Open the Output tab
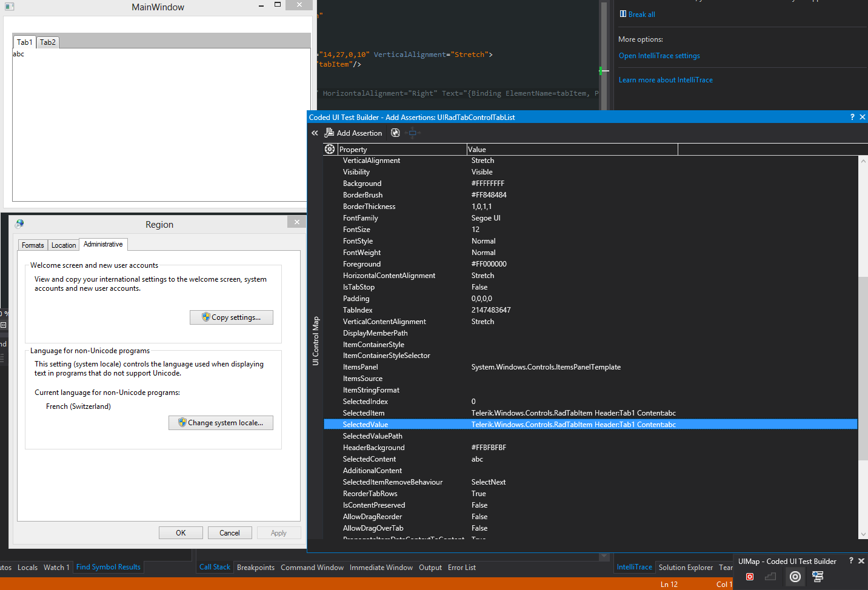This screenshot has height=590, width=868. [x=430, y=568]
